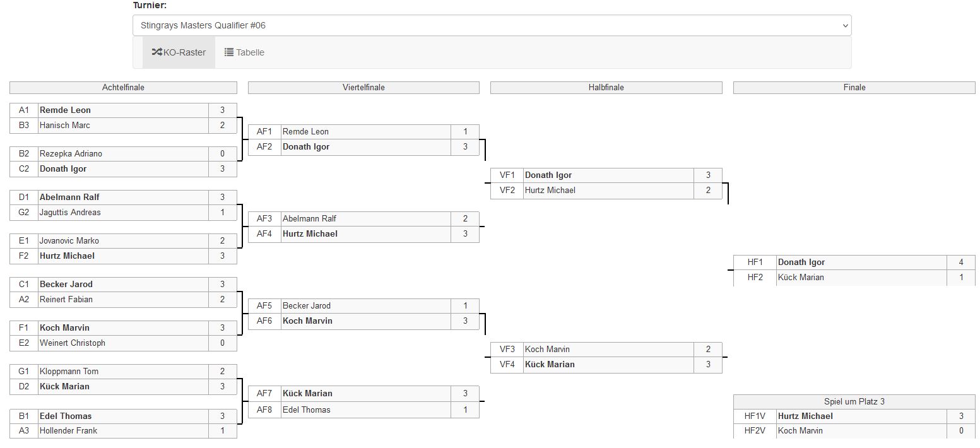Click the list icon beside Tabelle

[x=229, y=52]
